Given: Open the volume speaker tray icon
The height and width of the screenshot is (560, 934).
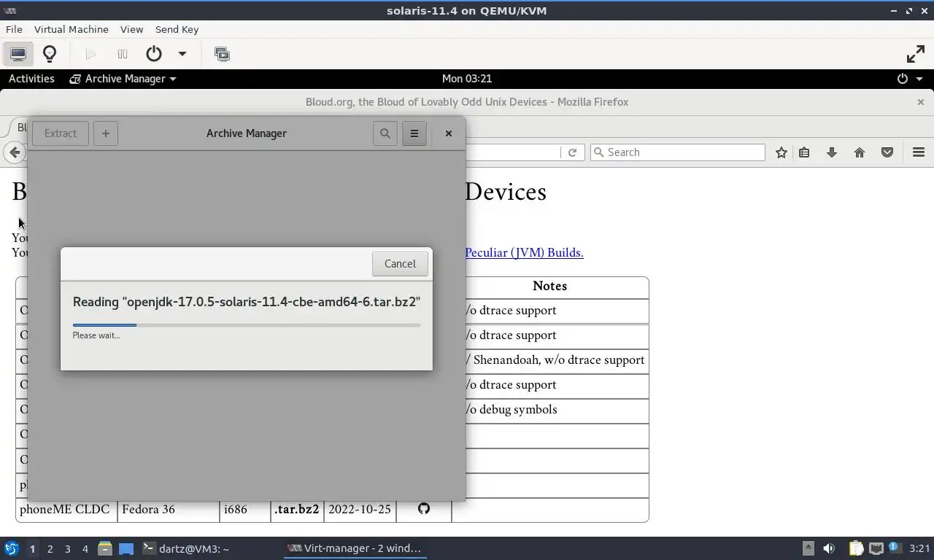Looking at the screenshot, I should [x=829, y=548].
